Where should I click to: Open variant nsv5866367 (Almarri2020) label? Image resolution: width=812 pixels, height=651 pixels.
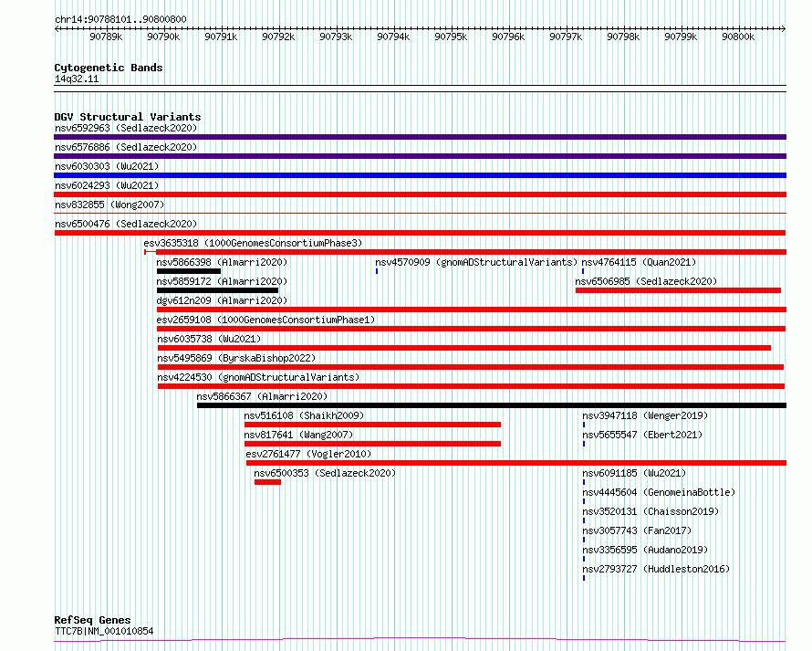262,396
